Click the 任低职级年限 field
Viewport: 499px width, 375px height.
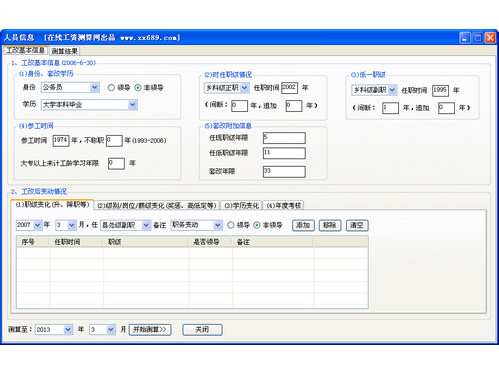[284, 153]
